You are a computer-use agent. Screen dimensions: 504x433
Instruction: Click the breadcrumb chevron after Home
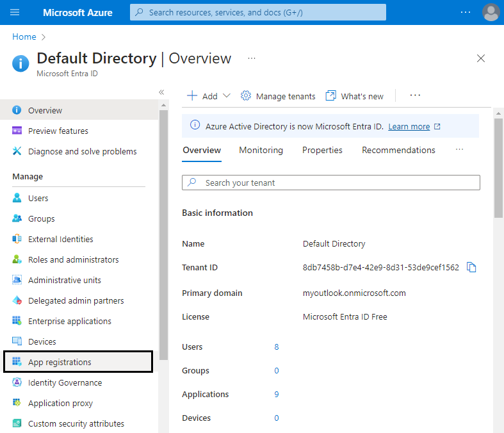click(44, 37)
